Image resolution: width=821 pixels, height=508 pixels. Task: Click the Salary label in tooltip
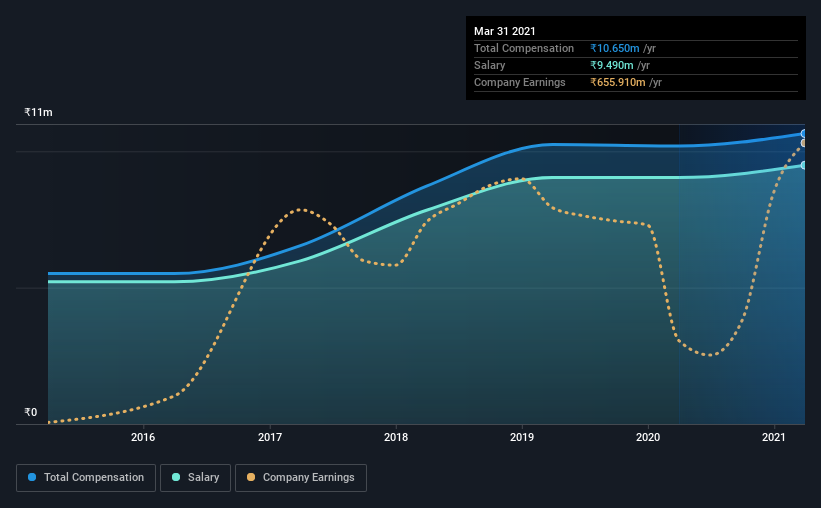click(490, 65)
